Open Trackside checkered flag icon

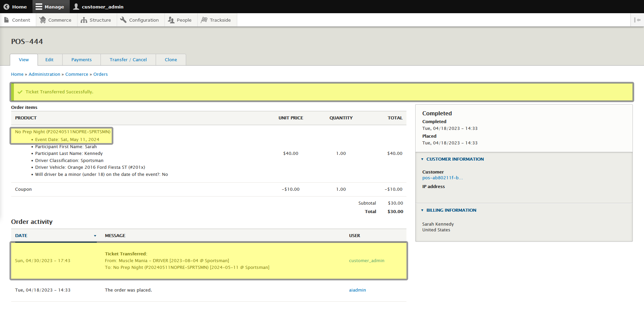point(204,20)
